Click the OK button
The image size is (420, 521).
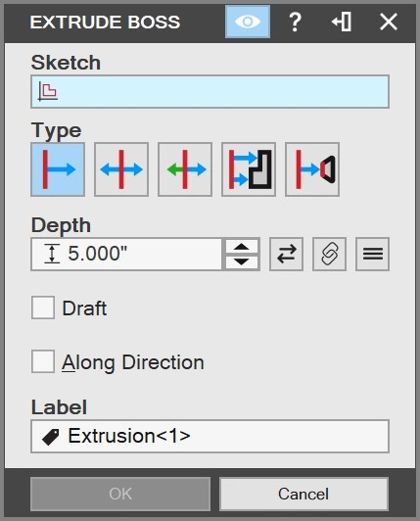(x=120, y=494)
